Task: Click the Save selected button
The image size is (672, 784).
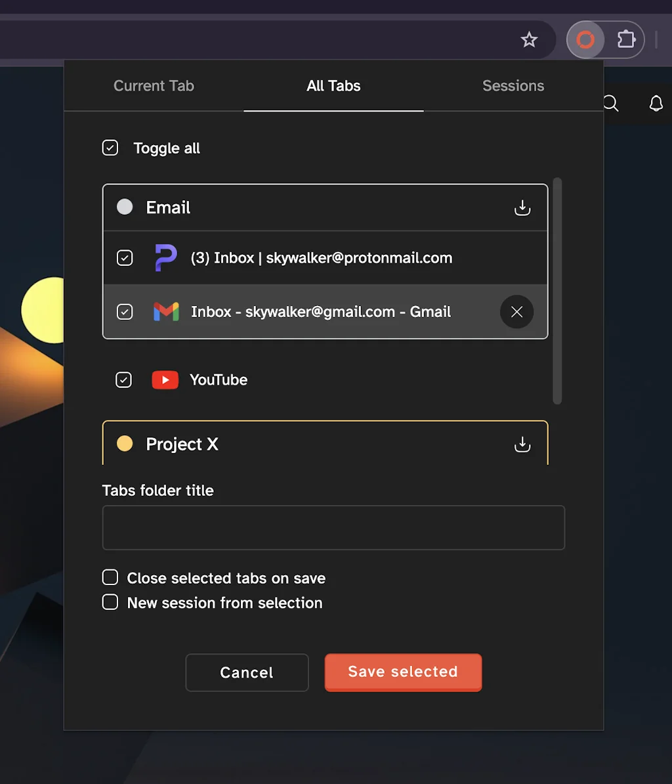Action: (402, 672)
